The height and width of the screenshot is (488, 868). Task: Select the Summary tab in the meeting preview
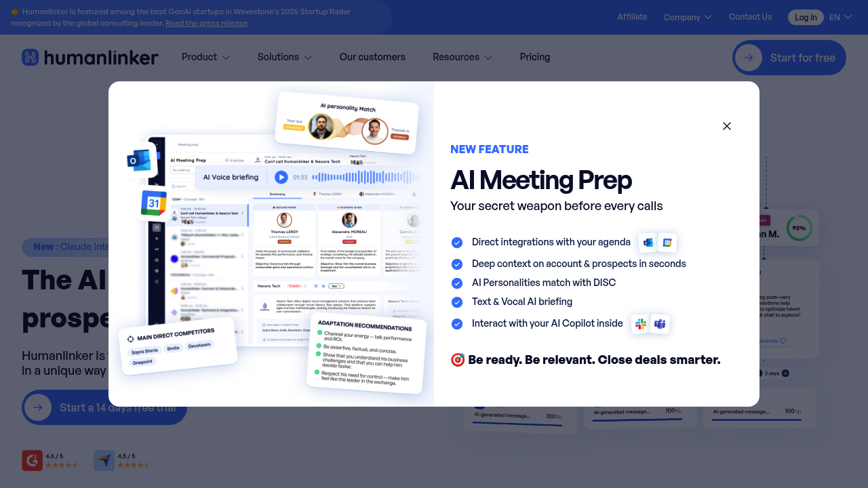[x=277, y=195]
